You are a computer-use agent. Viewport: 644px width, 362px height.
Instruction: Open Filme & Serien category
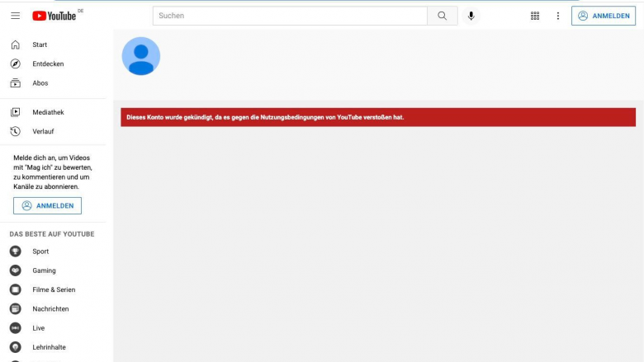(x=53, y=289)
